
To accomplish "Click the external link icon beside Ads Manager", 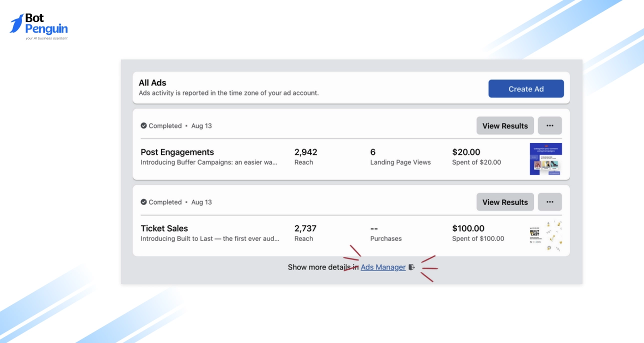I will pyautogui.click(x=411, y=267).
